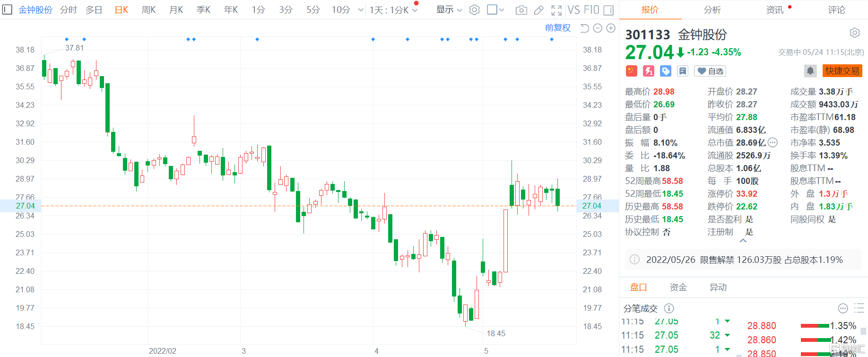Image resolution: width=868 pixels, height=357 pixels.
Task: Select 资金 sub-tab
Action: [678, 287]
